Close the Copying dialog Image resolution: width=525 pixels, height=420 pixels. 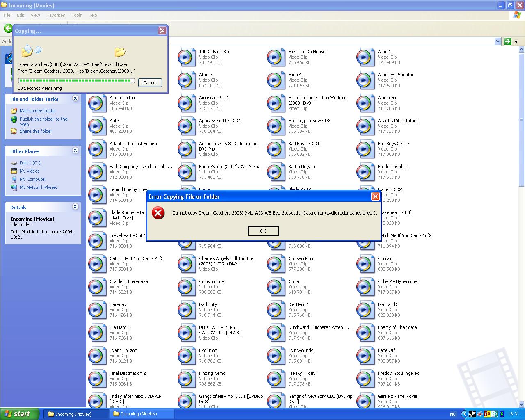tap(162, 30)
